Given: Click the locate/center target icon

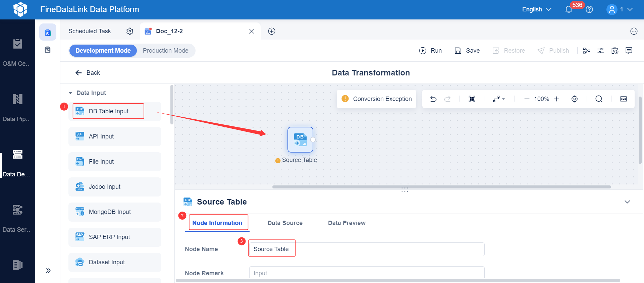Looking at the screenshot, I should pyautogui.click(x=575, y=99).
